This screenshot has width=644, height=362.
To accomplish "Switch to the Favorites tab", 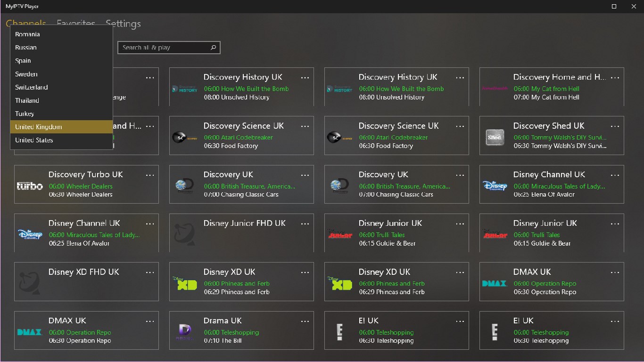I will 76,24.
